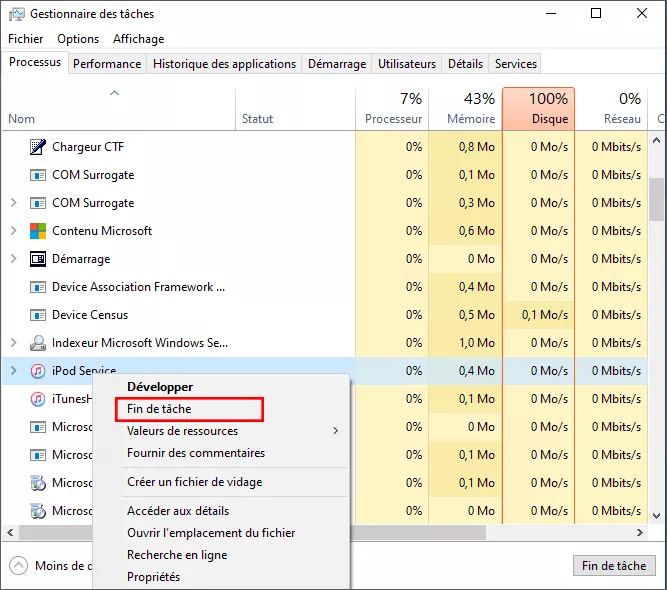The image size is (667, 590).
Task: Click the Chargeur CTF process icon
Action: click(x=38, y=147)
